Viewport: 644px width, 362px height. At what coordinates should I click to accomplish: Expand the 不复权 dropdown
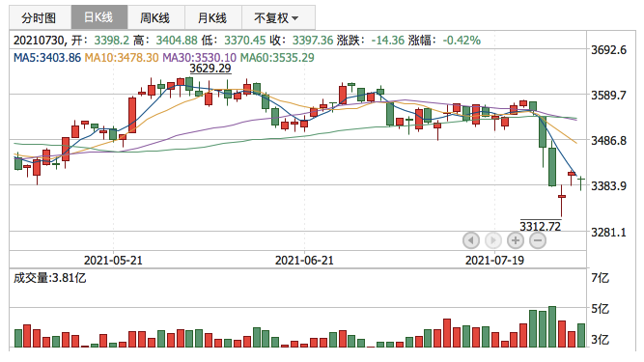pyautogui.click(x=278, y=17)
